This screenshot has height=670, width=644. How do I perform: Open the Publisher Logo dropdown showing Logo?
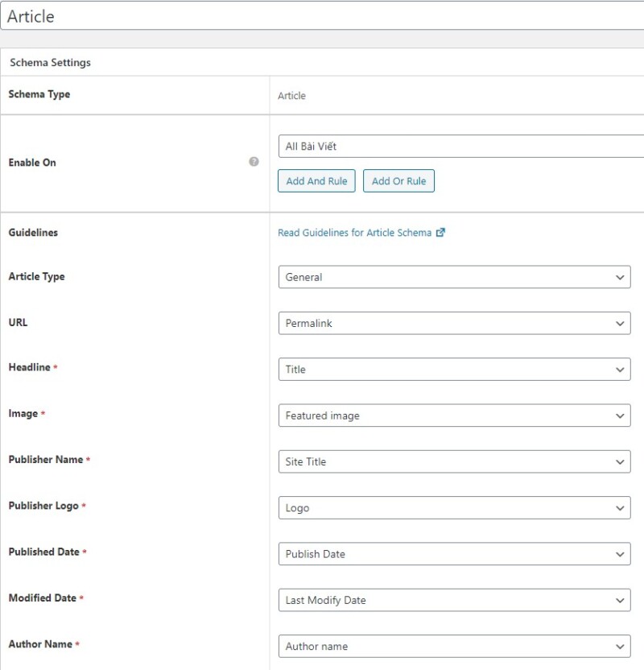coord(454,508)
